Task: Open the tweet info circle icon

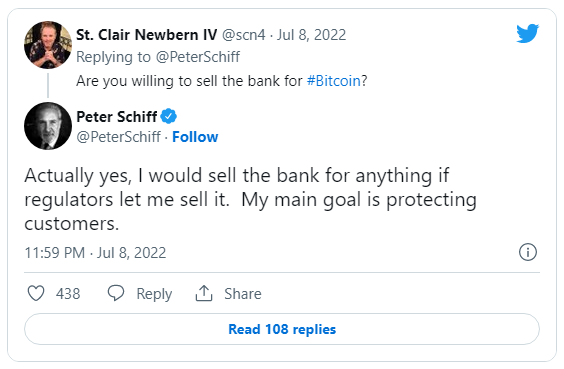Action: (x=528, y=252)
